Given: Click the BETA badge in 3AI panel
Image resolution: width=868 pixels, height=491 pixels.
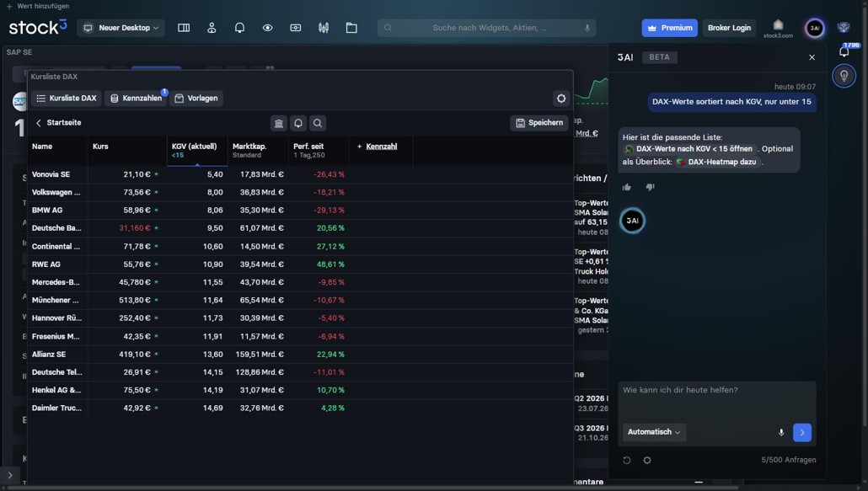Looking at the screenshot, I should coord(659,57).
